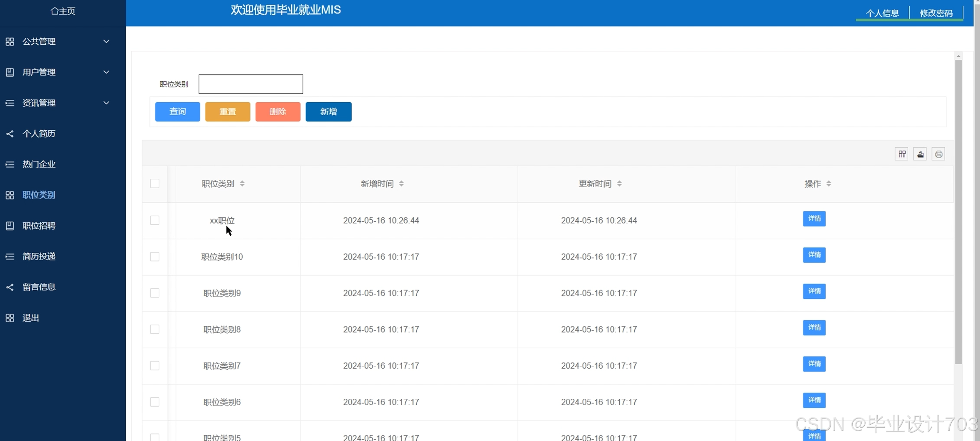Expand the 用户管理 menu chevron
Screen dimensions: 980x441
click(x=106, y=72)
